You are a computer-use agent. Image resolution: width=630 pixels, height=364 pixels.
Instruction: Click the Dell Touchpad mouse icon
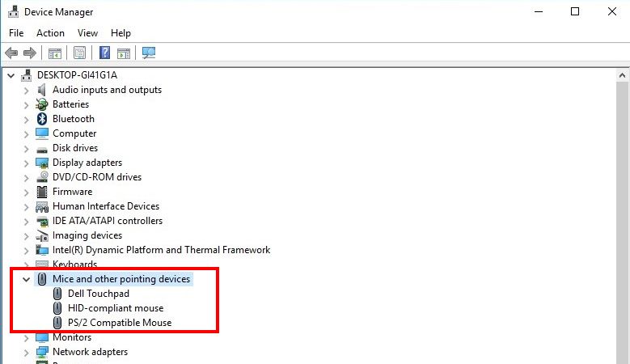pos(57,294)
